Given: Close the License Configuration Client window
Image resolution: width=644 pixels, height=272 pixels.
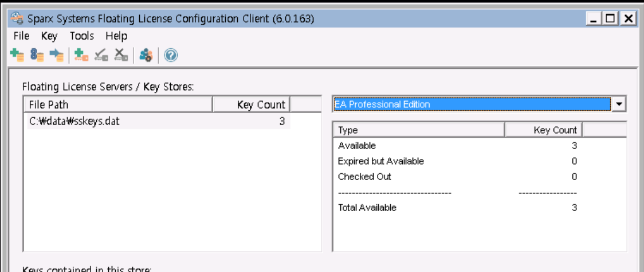Looking at the screenshot, I should tap(629, 19).
